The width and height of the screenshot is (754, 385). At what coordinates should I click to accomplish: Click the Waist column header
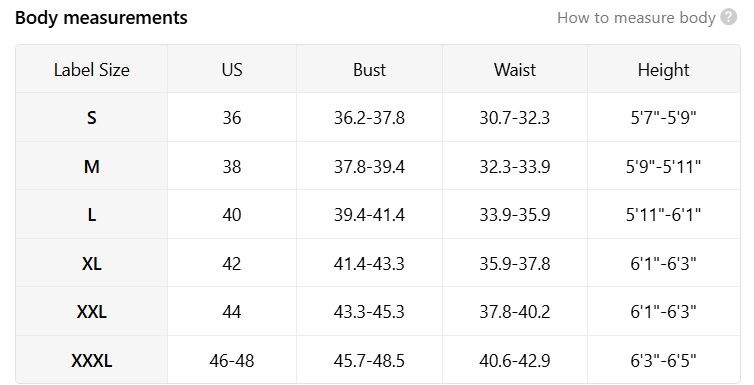point(515,70)
